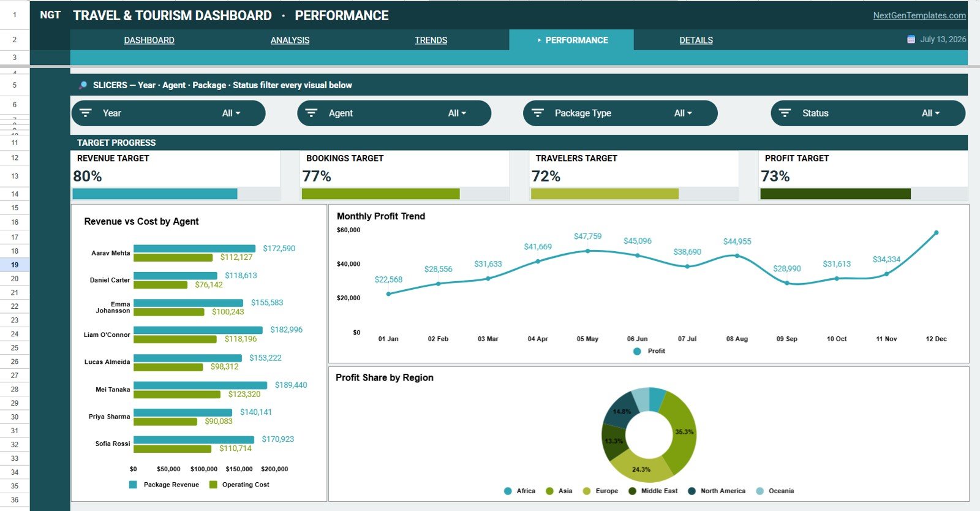Open the Agent All dropdown
This screenshot has height=511, width=980.
coord(457,113)
